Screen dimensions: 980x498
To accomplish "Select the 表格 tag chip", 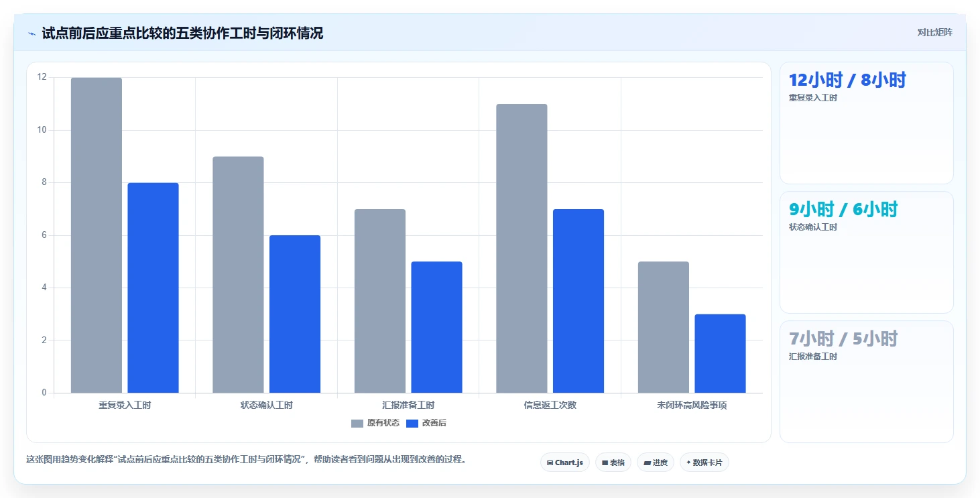I will tap(613, 462).
